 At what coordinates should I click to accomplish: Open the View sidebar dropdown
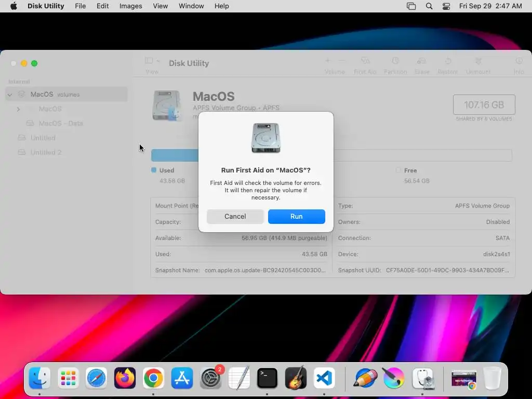tap(152, 61)
